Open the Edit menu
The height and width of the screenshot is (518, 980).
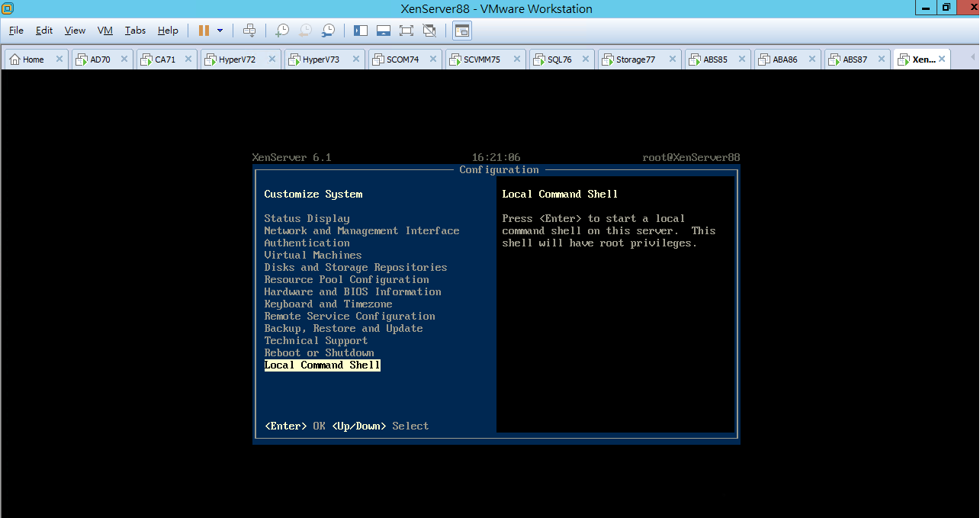[x=44, y=31]
